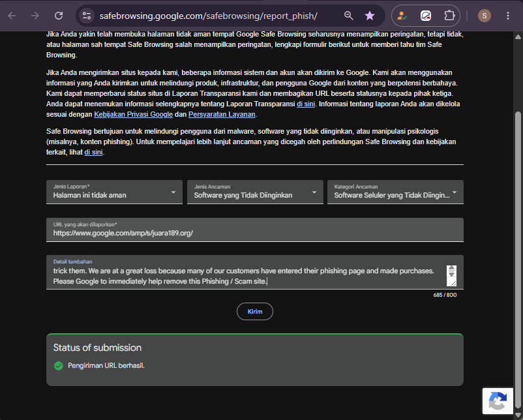This screenshot has width=523, height=420.
Task: Open the profile avatar labeled S
Action: click(x=485, y=16)
